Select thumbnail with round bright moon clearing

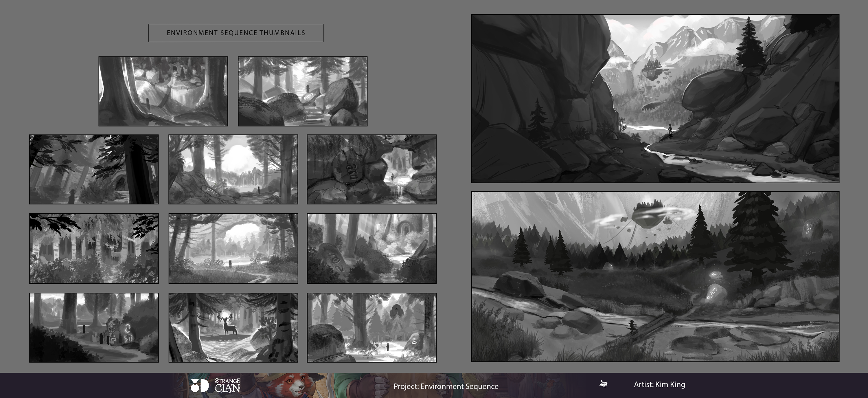[233, 170]
